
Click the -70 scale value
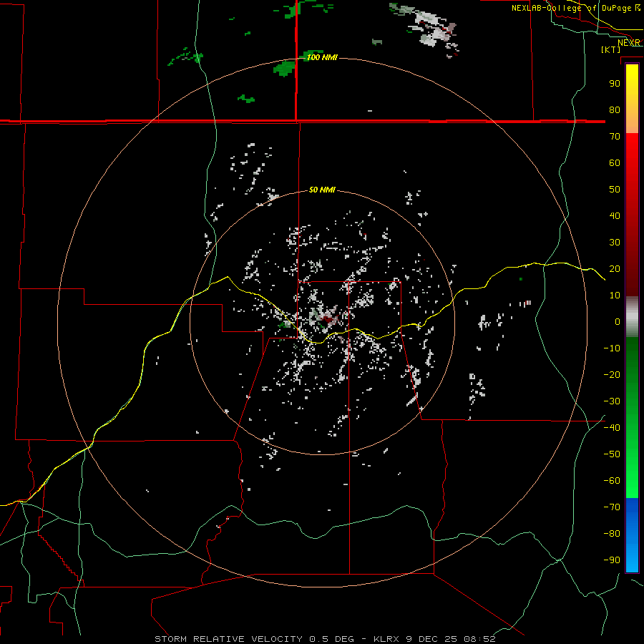click(x=612, y=507)
